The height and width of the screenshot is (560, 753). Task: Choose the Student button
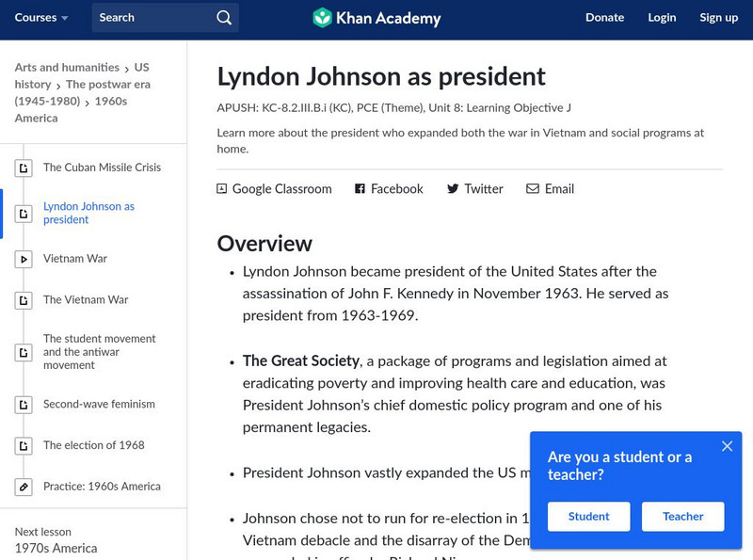(589, 517)
